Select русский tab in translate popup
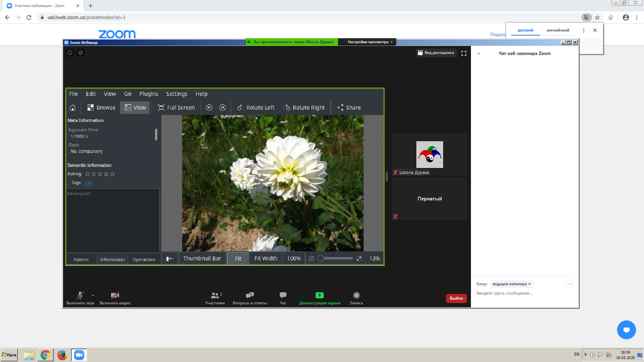Image resolution: width=644 pixels, height=362 pixels. tap(526, 30)
